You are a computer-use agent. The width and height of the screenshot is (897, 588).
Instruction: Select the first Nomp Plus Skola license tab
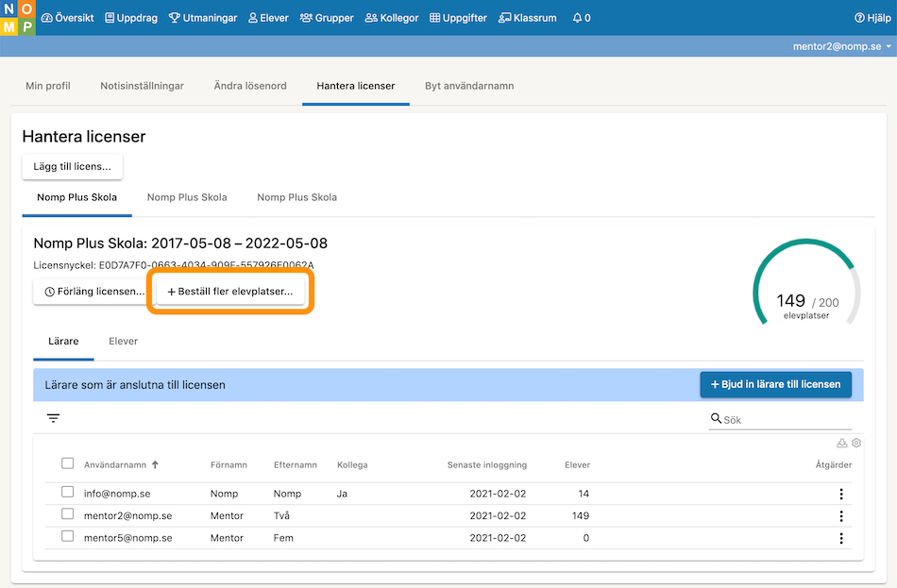(76, 197)
